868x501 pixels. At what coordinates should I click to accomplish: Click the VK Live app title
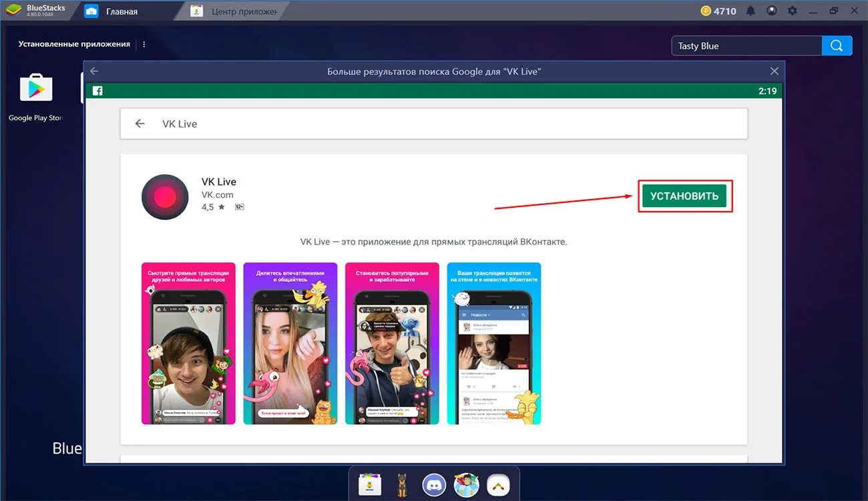[x=219, y=182]
